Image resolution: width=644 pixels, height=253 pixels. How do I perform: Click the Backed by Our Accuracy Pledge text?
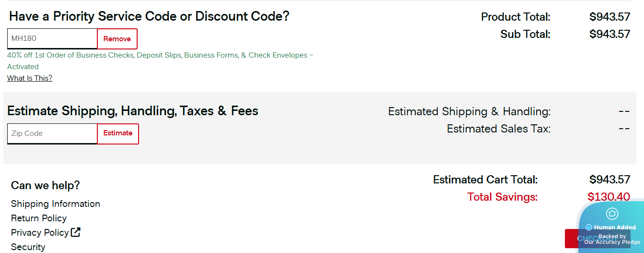(612, 239)
